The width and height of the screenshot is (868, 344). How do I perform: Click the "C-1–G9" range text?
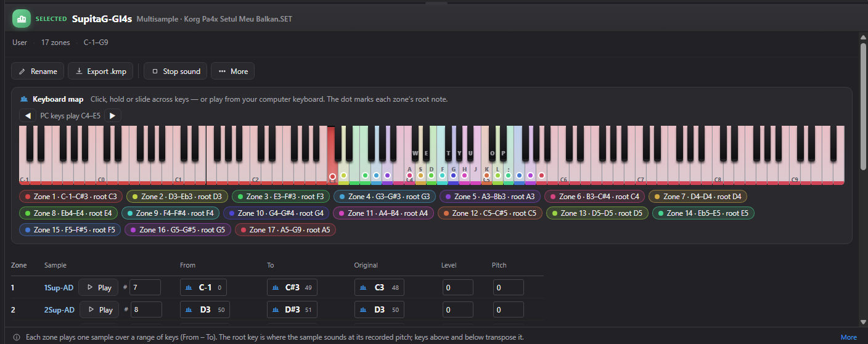pos(96,43)
